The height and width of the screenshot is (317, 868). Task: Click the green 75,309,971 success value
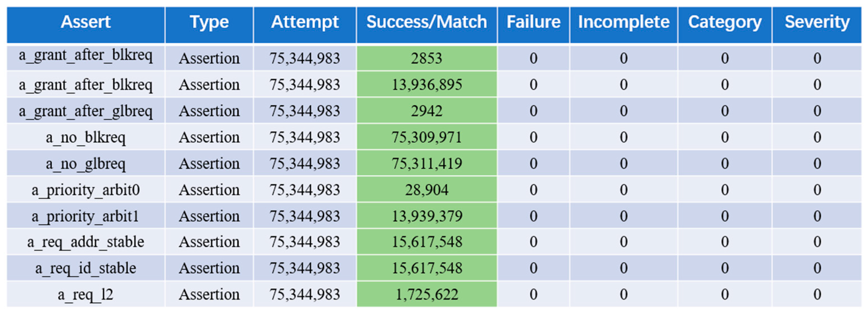427,137
